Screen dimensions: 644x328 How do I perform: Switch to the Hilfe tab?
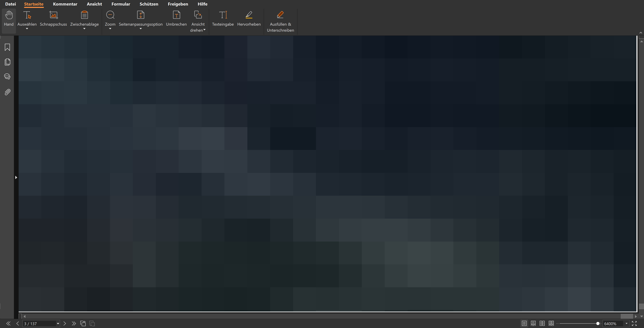point(202,4)
